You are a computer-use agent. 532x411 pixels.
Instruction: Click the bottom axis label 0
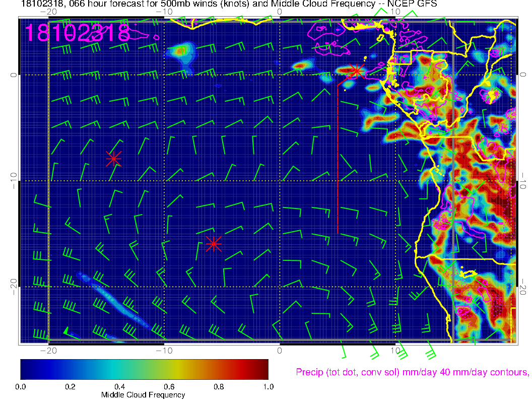click(280, 351)
